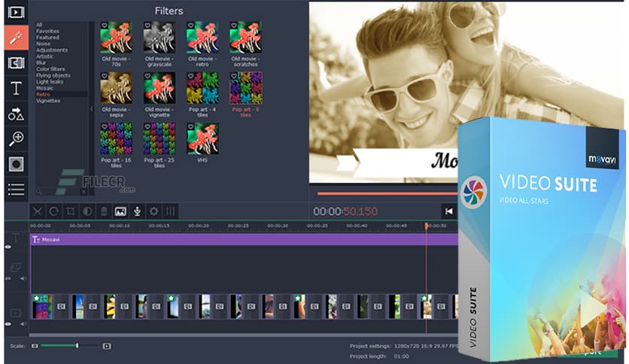629x364 pixels.
Task: Click the Rotate clip tool
Action: 53,211
